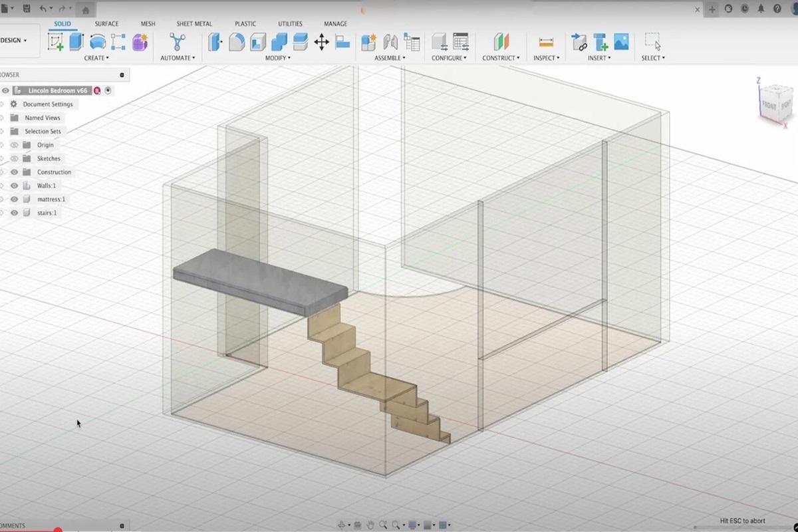Open the DESIGN workspace dropdown

pyautogui.click(x=13, y=41)
